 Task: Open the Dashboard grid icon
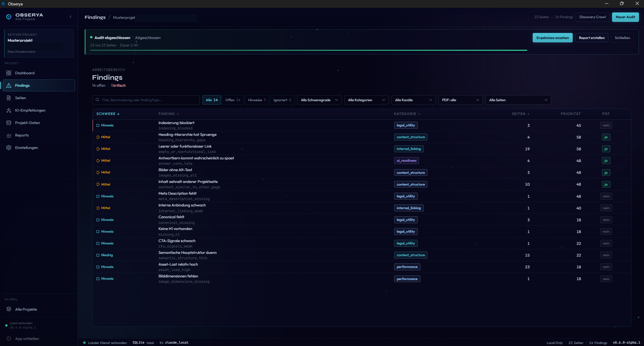[x=9, y=73]
